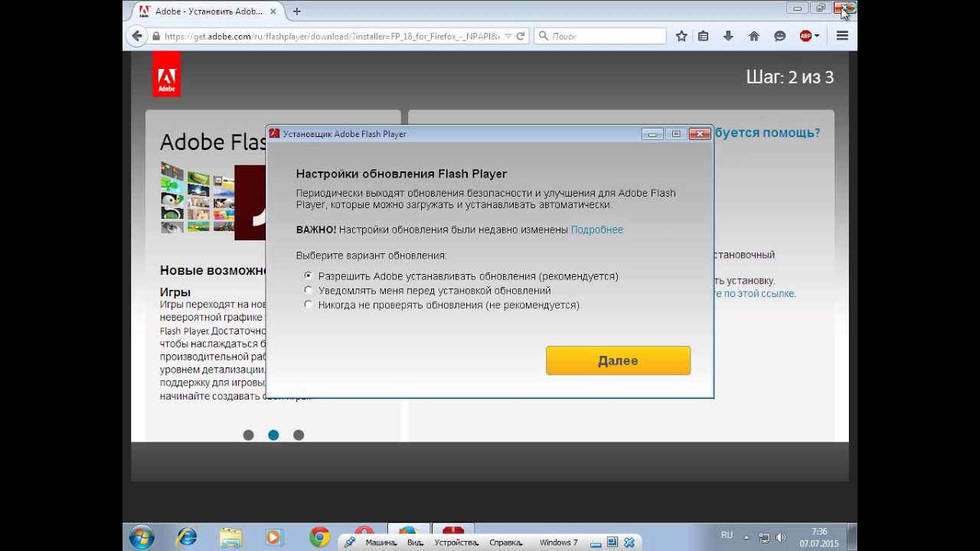Open the bookmarks list icon
Viewport: 980px width, 551px height.
pos(704,36)
